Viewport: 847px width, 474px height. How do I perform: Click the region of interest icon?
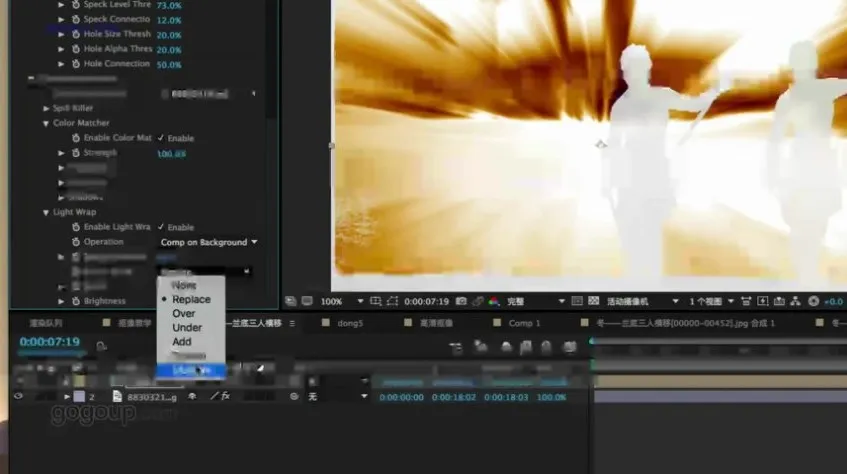point(578,301)
